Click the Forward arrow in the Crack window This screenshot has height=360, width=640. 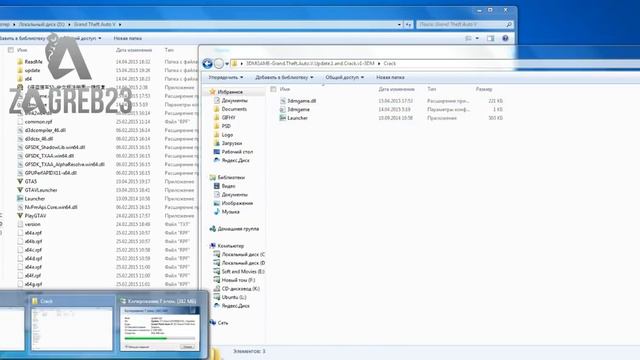point(219,64)
